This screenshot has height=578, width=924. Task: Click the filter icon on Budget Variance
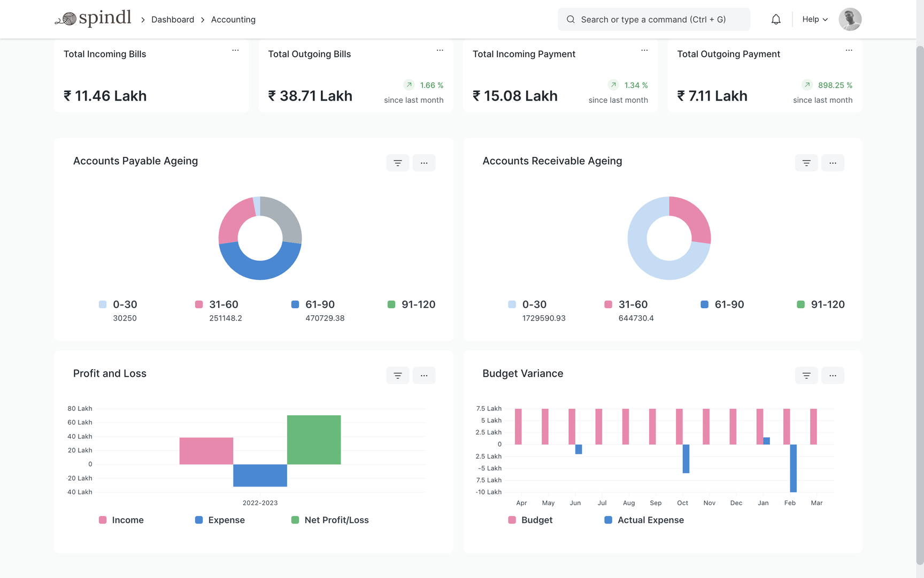tap(806, 375)
